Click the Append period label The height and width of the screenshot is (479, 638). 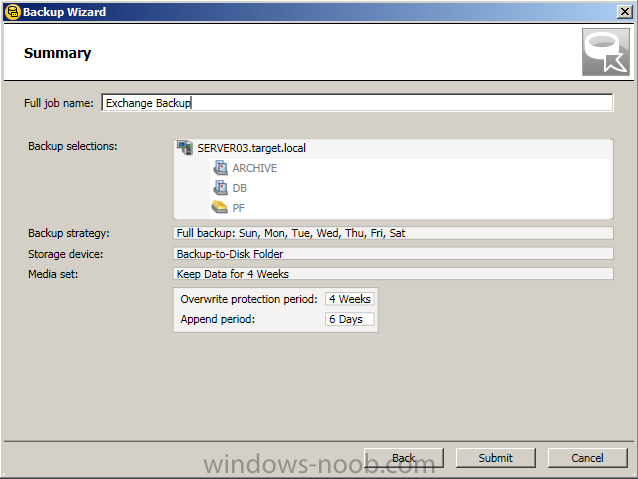pyautogui.click(x=218, y=319)
